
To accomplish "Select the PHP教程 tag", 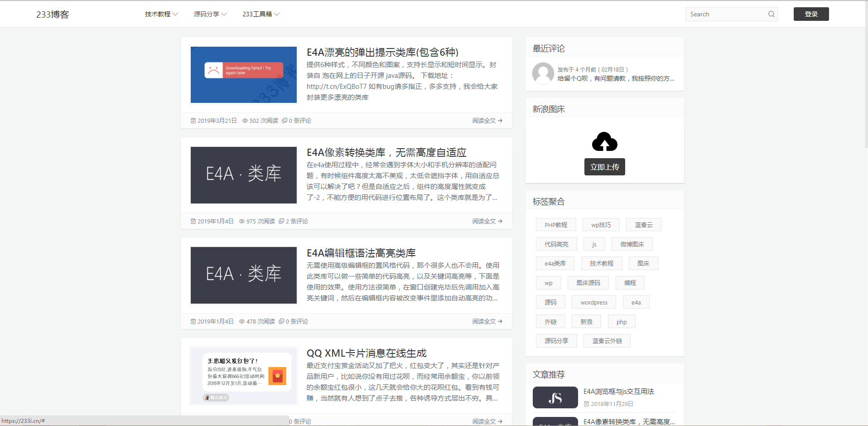I will [x=556, y=225].
